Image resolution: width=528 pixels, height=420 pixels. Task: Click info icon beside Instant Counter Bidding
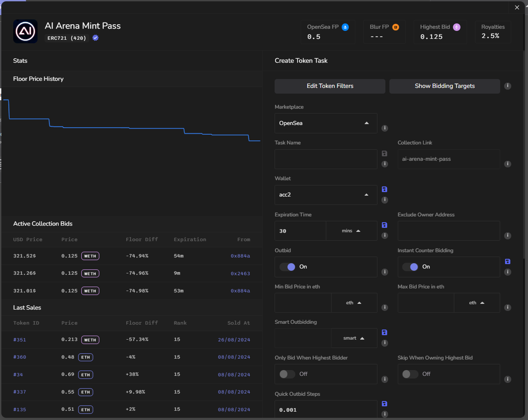[507, 272]
